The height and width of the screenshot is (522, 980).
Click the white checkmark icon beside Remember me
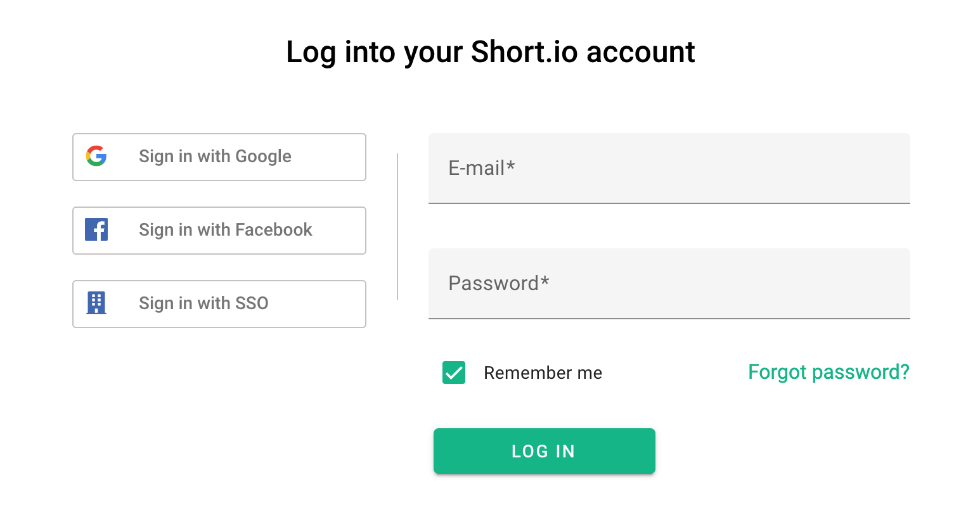[x=454, y=372]
